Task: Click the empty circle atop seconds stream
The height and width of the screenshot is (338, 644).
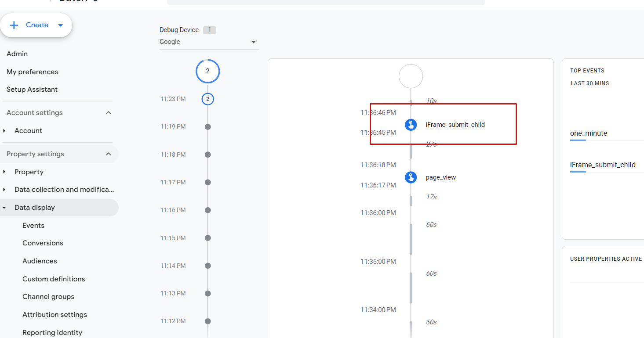Action: point(411,76)
